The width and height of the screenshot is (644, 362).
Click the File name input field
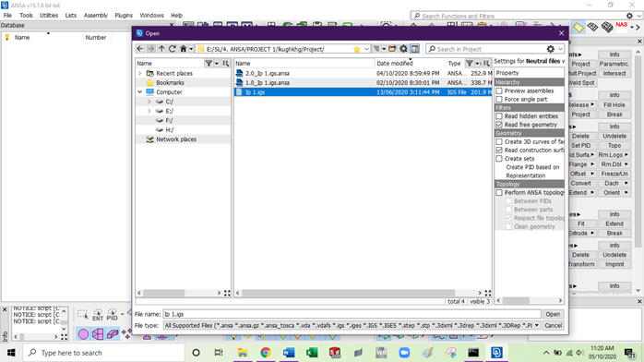click(x=352, y=314)
